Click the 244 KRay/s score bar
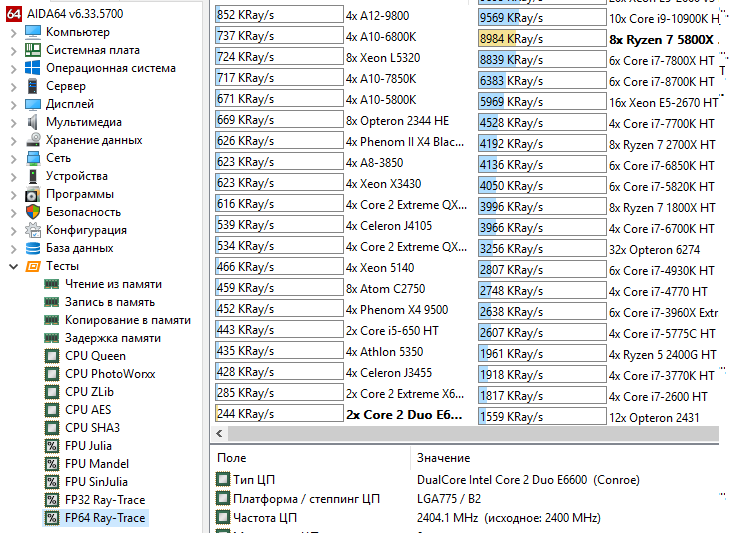 point(279,413)
